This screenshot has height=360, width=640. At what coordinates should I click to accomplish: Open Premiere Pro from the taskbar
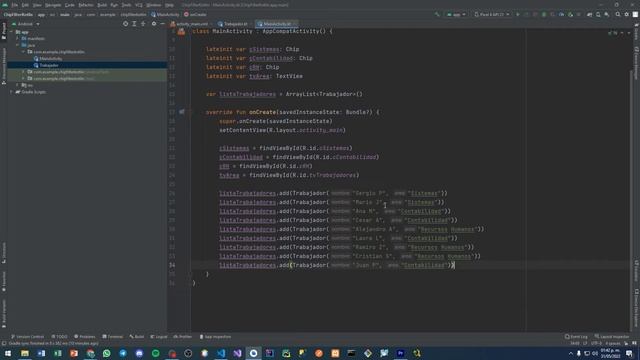pyautogui.click(x=400, y=353)
